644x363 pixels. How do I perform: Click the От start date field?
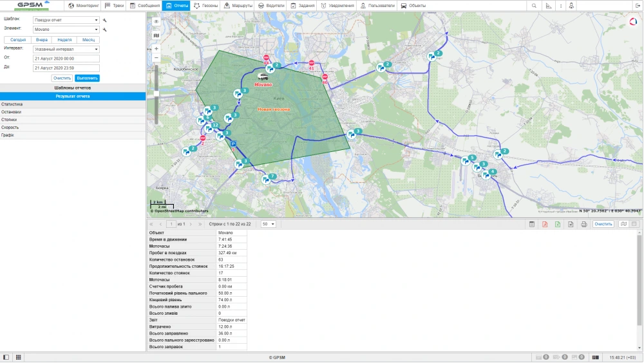(66, 59)
